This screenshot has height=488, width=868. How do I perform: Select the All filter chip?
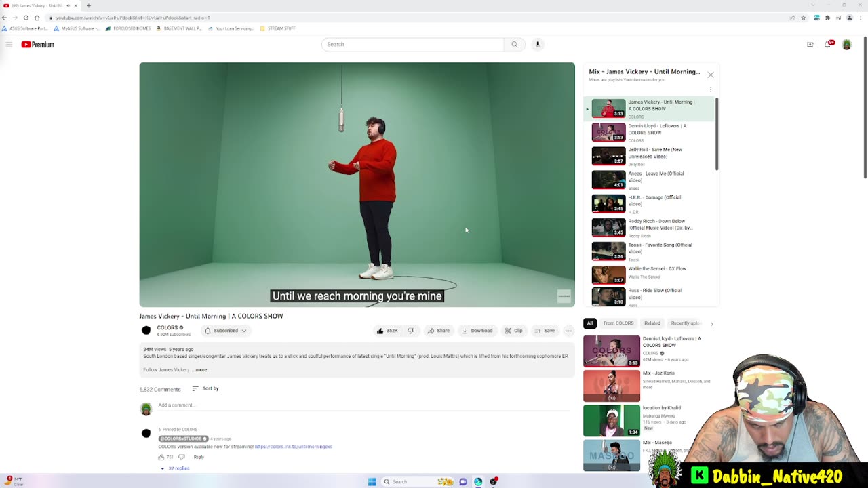[x=590, y=323]
